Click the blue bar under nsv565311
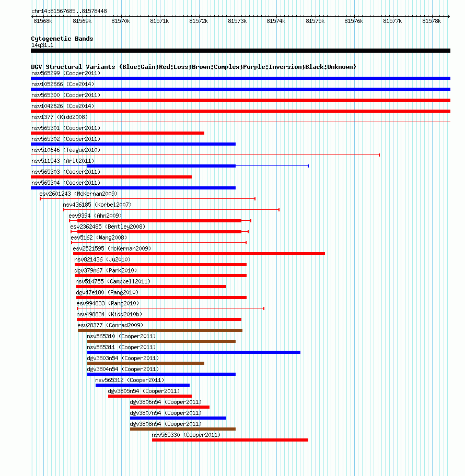This screenshot has width=465, height=476. (194, 352)
